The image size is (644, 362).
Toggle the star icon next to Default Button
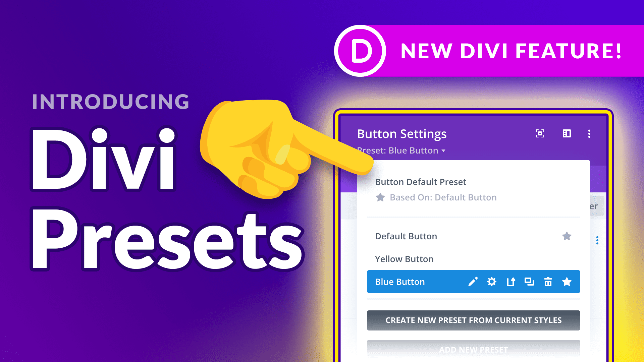(x=567, y=236)
